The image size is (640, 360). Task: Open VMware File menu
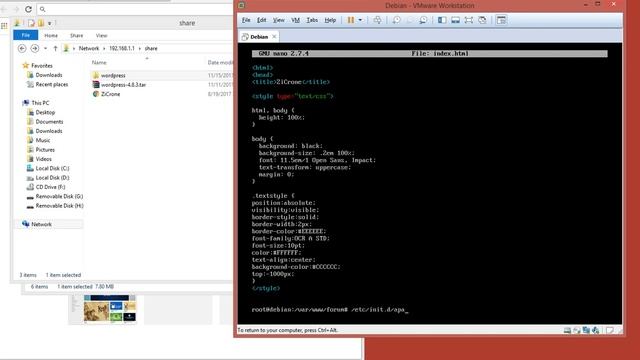pos(246,20)
